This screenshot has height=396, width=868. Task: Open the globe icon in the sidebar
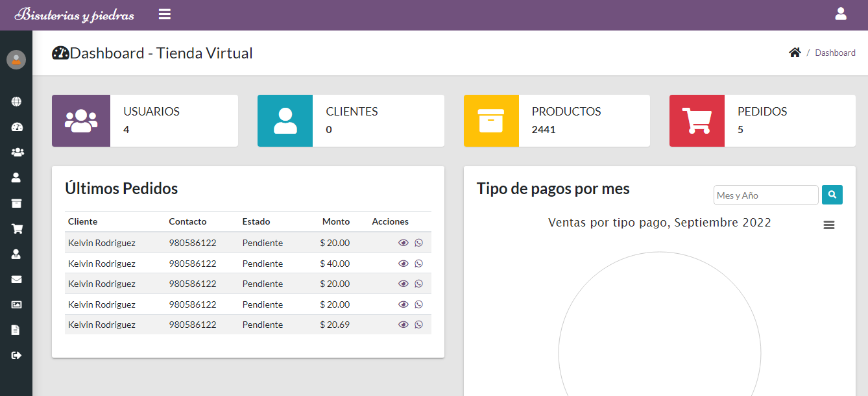coord(16,101)
